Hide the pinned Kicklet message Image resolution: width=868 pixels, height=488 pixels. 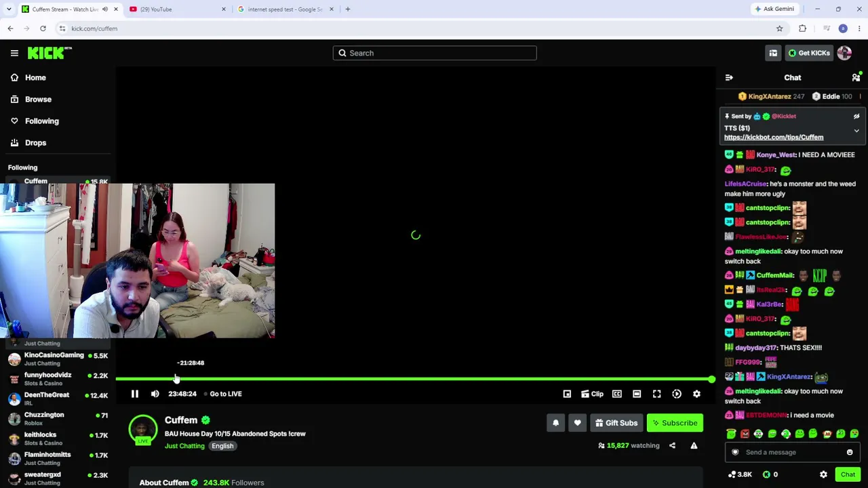[x=856, y=117]
